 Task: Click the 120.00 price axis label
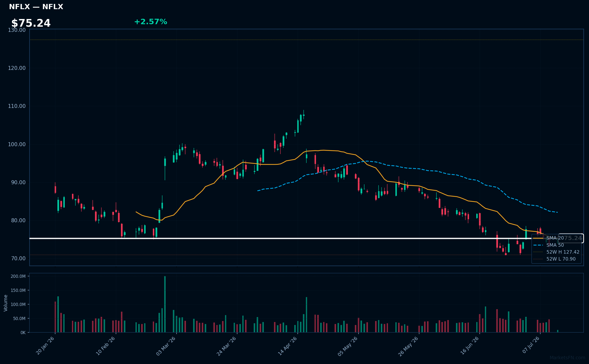[x=17, y=68]
